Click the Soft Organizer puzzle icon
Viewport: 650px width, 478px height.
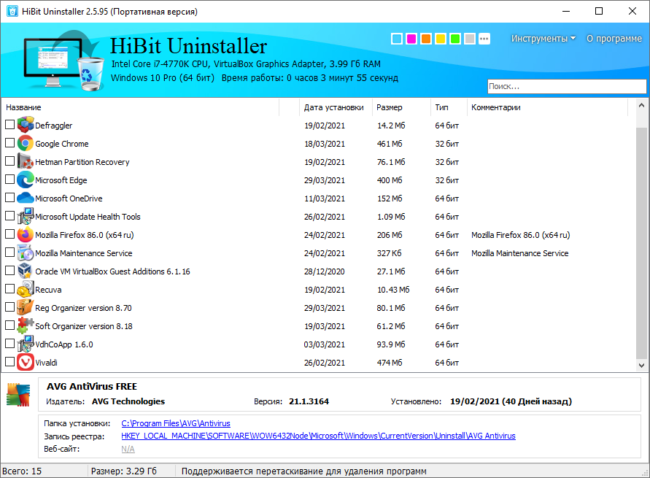[x=25, y=325]
